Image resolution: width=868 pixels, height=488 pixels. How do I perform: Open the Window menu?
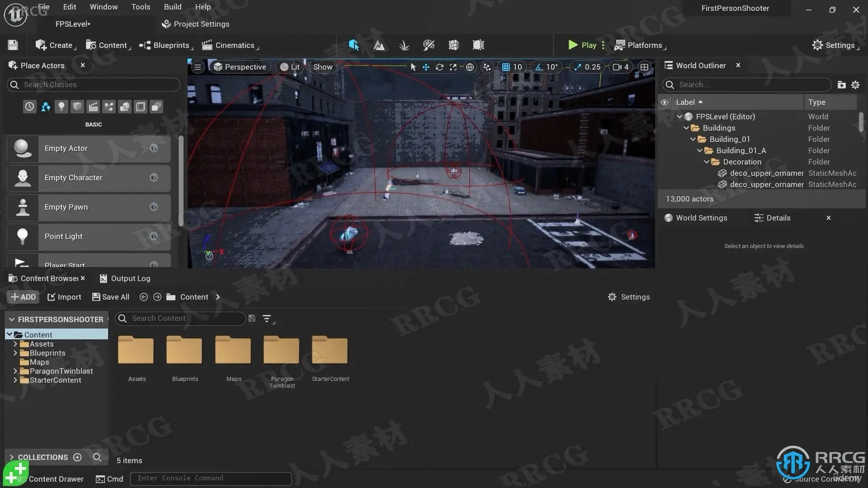click(104, 7)
